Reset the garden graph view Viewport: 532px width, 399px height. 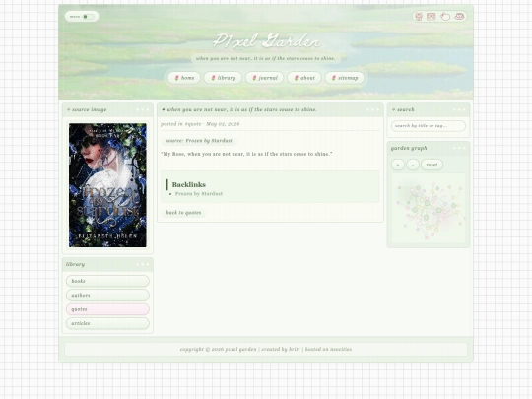click(x=432, y=165)
